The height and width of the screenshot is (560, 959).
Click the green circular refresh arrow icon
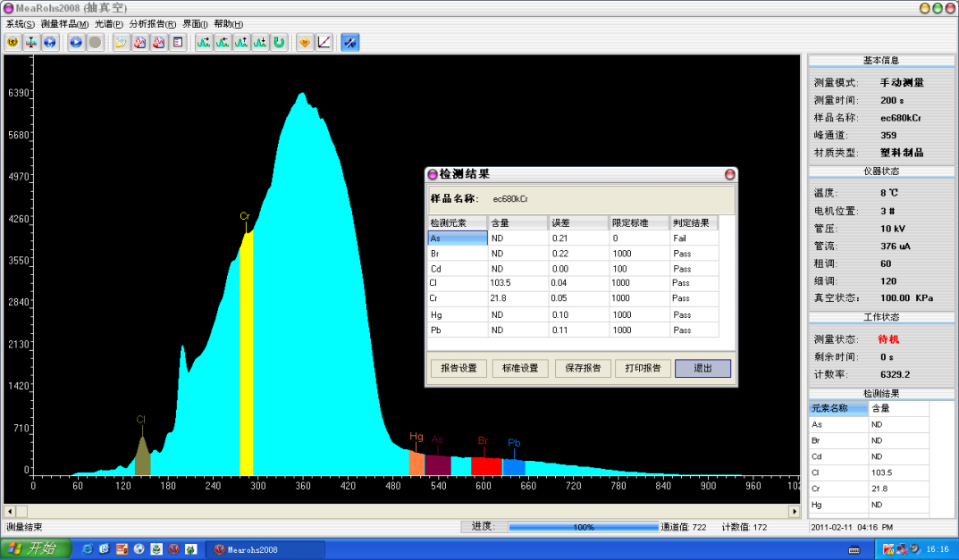click(x=279, y=42)
